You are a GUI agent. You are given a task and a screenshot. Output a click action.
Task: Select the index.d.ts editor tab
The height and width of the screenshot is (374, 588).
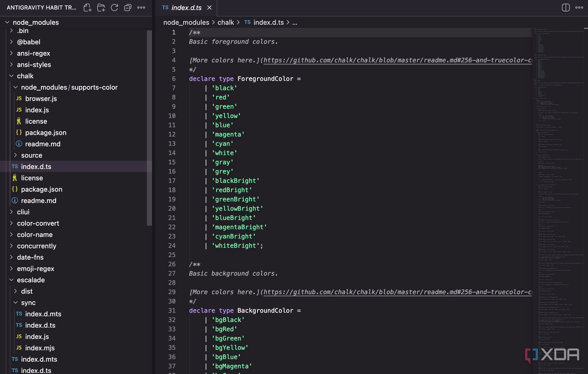tap(186, 8)
